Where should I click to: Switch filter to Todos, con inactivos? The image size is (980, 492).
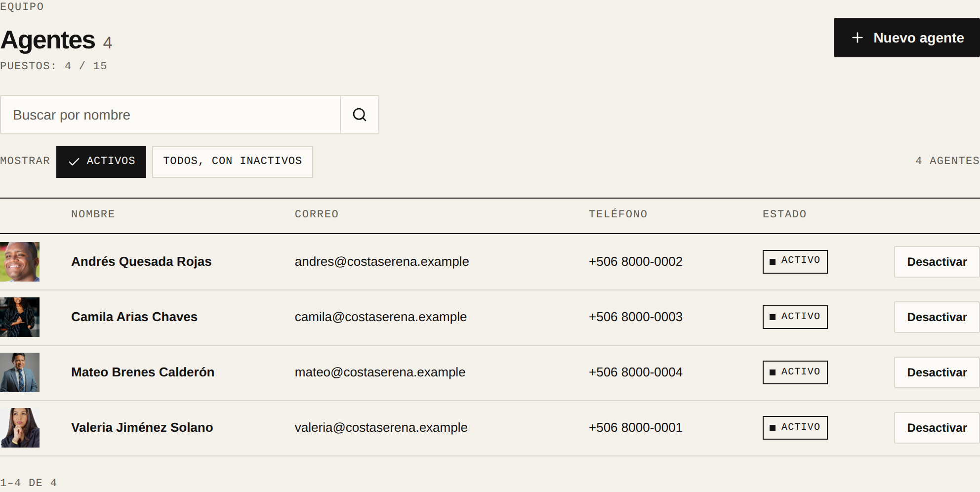[x=233, y=162]
